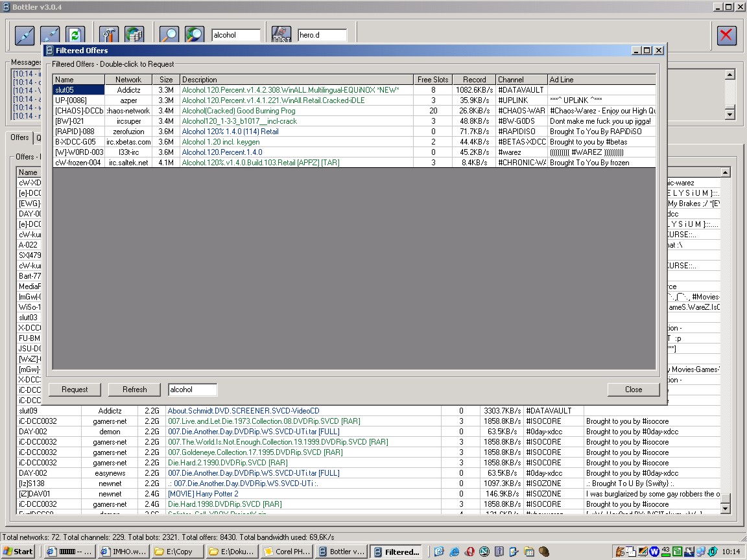747x560 pixels.
Task: Switch to E:\Copy taskbar window
Action: [178, 552]
